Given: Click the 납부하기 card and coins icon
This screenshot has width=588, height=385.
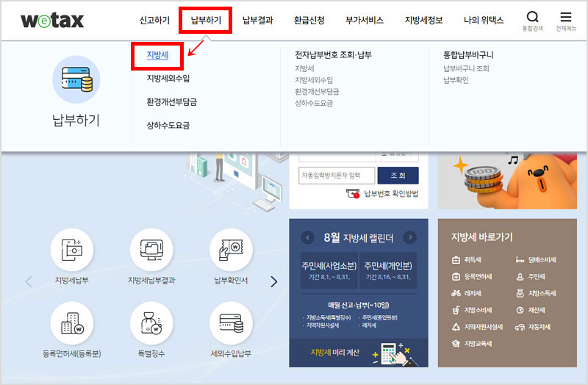Looking at the screenshot, I should (76, 79).
